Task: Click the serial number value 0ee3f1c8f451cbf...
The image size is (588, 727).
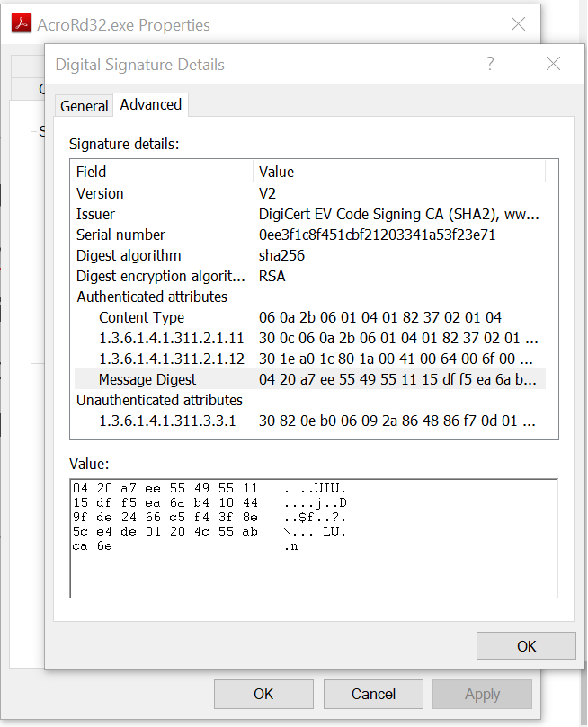Action: point(377,235)
